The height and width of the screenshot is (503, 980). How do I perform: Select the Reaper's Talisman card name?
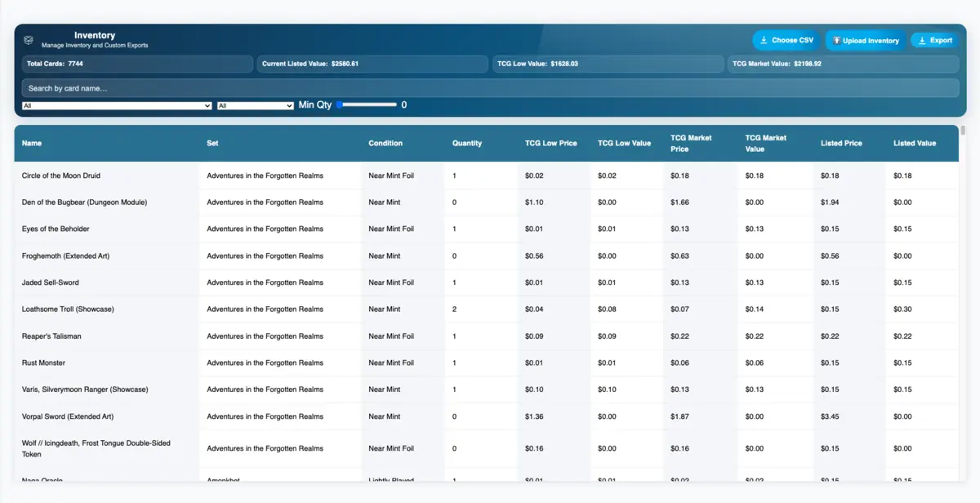click(51, 336)
